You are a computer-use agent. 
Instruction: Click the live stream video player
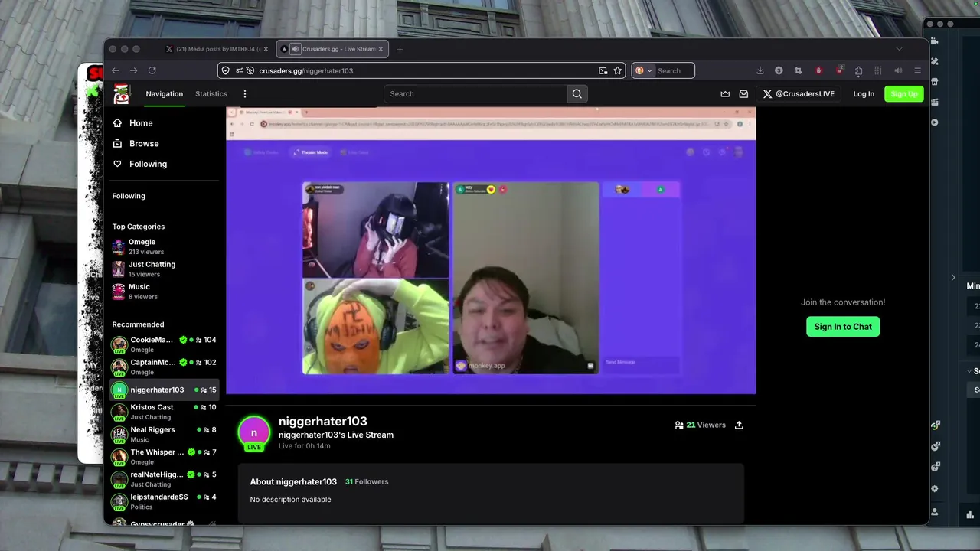pos(491,250)
